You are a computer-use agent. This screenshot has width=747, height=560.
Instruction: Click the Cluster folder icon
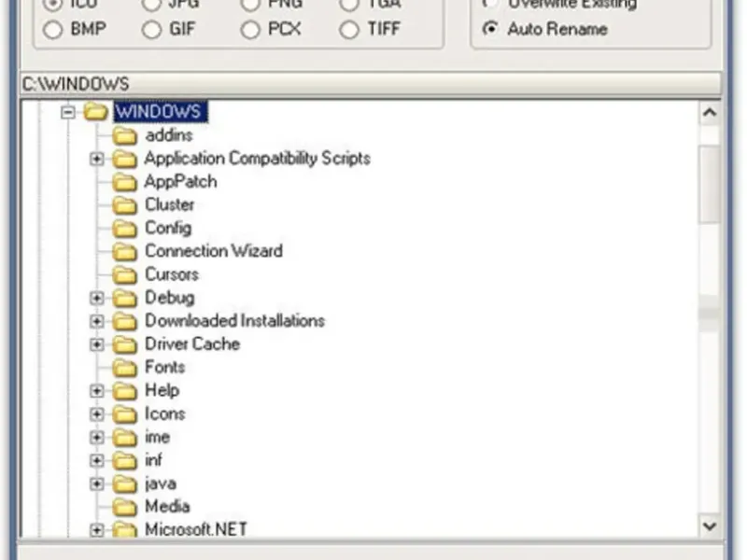125,205
